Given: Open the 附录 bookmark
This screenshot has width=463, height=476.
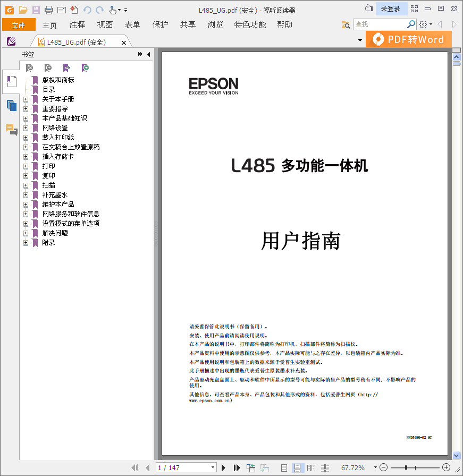Looking at the screenshot, I should [x=48, y=243].
